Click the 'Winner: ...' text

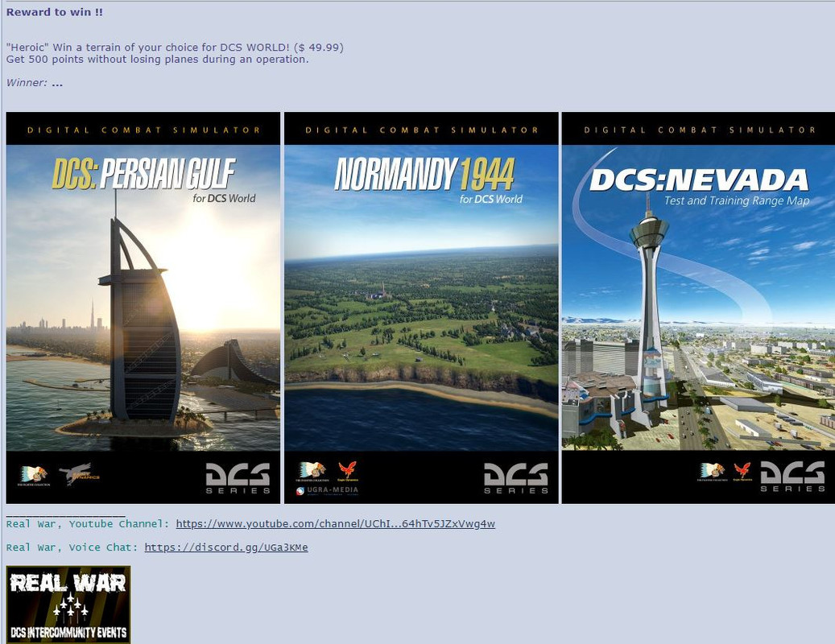[x=34, y=82]
